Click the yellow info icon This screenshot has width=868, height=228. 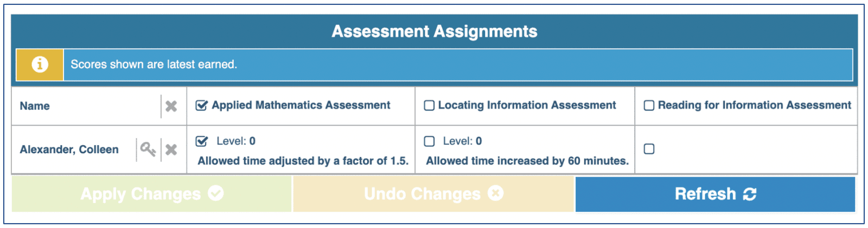(40, 64)
